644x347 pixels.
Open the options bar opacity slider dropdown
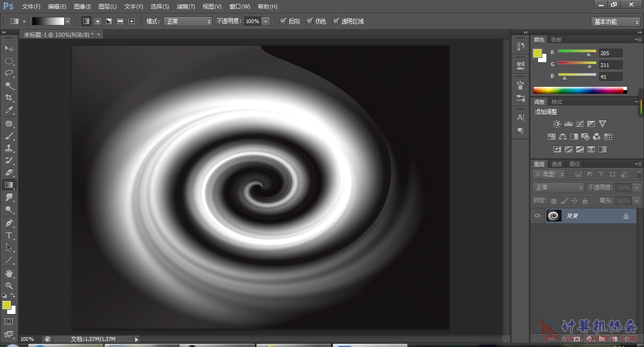click(x=266, y=21)
